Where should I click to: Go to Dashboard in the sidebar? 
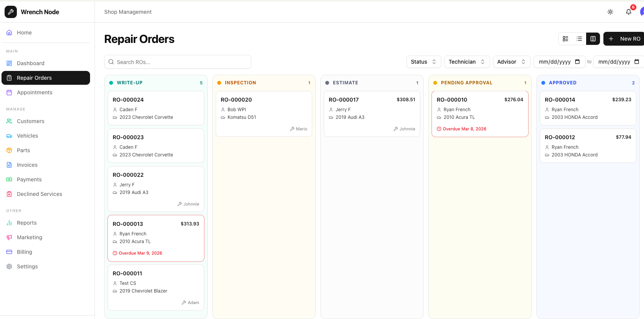pyautogui.click(x=31, y=63)
